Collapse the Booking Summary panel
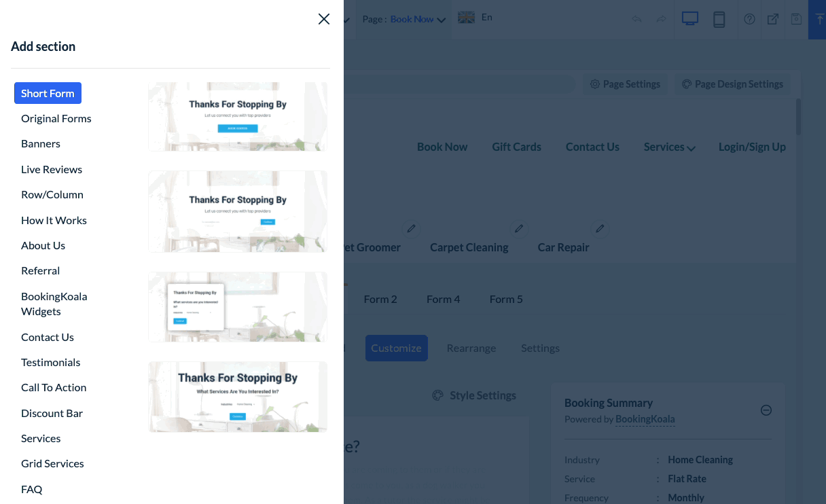Screen dimensions: 826x504 pos(766,410)
